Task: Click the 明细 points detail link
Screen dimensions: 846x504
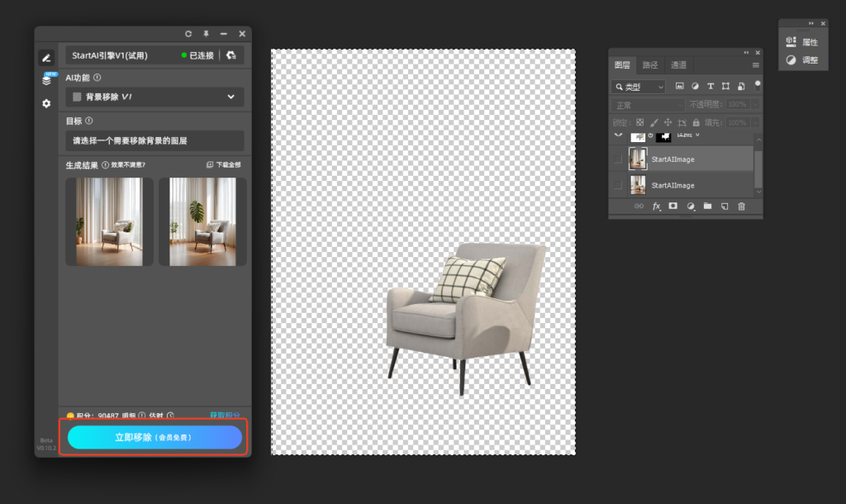Action: [x=128, y=416]
